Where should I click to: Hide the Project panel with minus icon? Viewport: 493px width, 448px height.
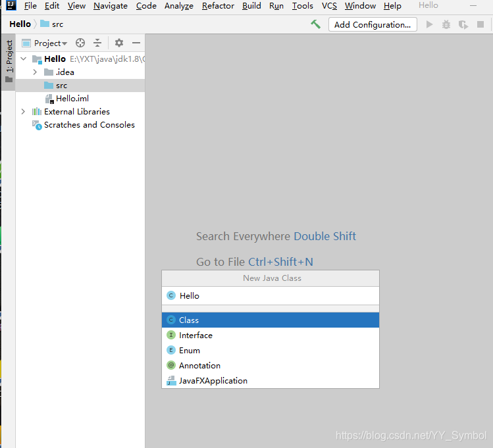136,43
